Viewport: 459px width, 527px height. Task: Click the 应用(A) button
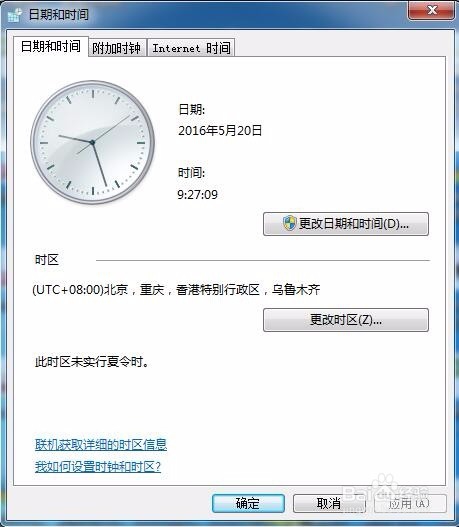point(410,503)
